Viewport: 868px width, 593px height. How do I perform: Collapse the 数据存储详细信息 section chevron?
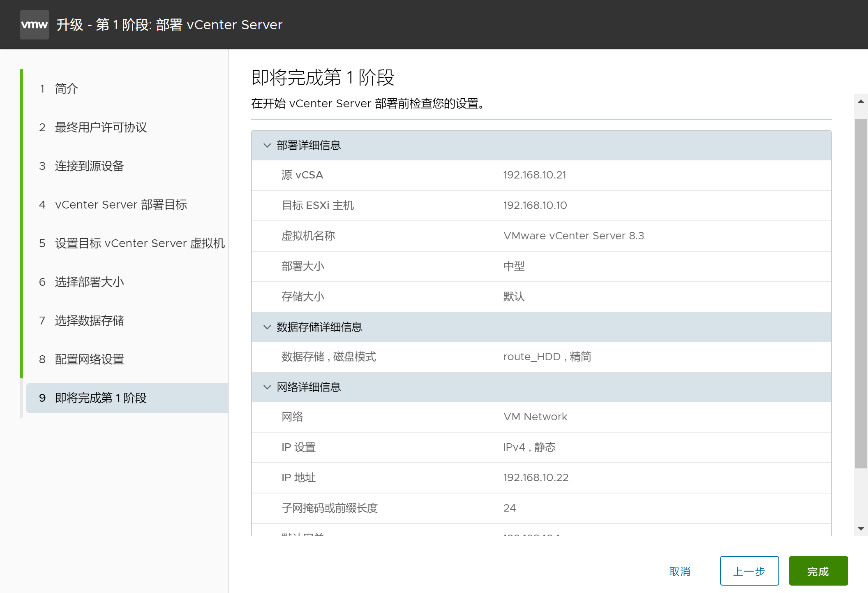pyautogui.click(x=267, y=327)
